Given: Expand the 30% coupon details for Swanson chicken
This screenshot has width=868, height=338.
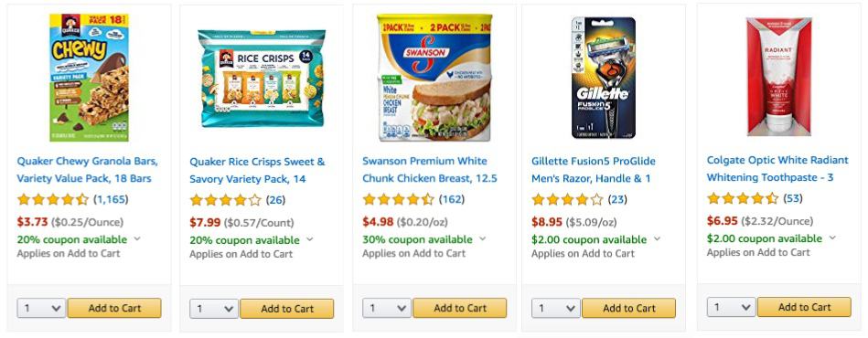Looking at the screenshot, I should (482, 239).
